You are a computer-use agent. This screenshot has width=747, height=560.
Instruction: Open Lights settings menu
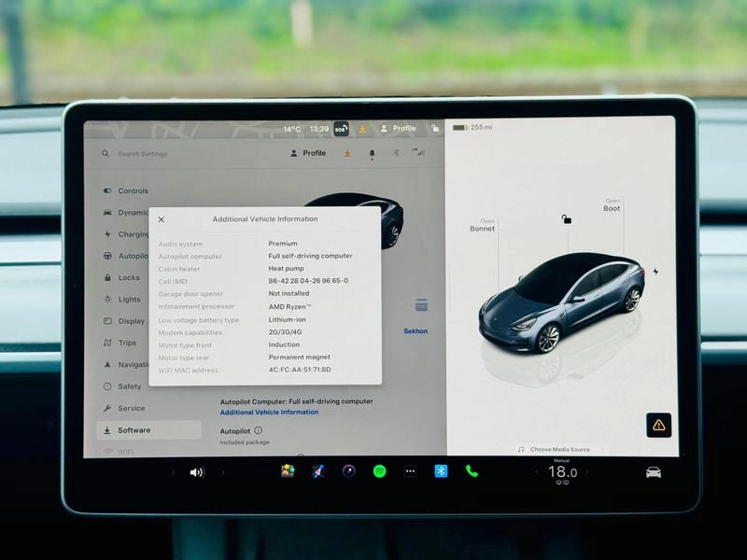[x=122, y=299]
